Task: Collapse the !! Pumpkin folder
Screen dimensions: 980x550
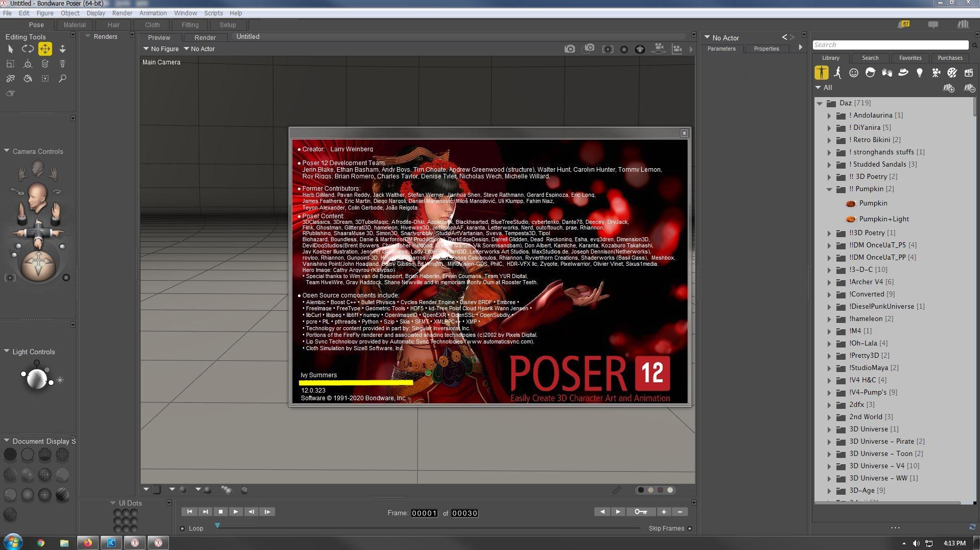Action: click(829, 189)
